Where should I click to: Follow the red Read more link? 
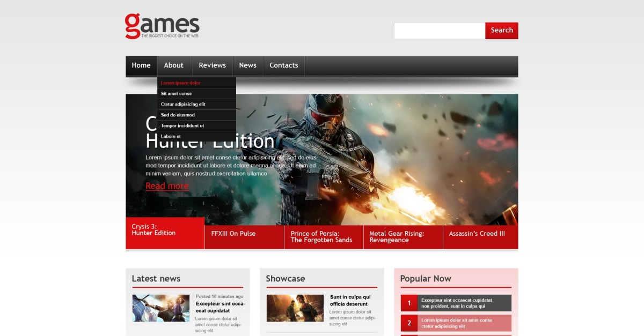click(167, 186)
